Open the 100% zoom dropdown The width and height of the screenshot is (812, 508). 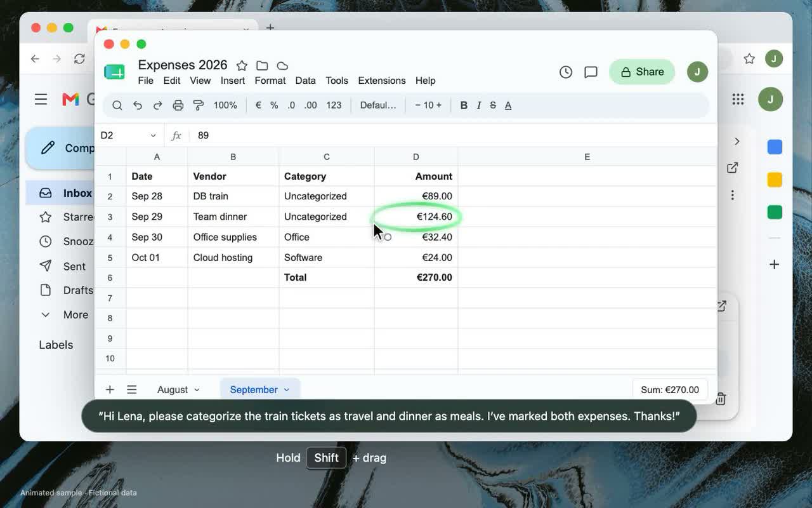[x=225, y=105]
